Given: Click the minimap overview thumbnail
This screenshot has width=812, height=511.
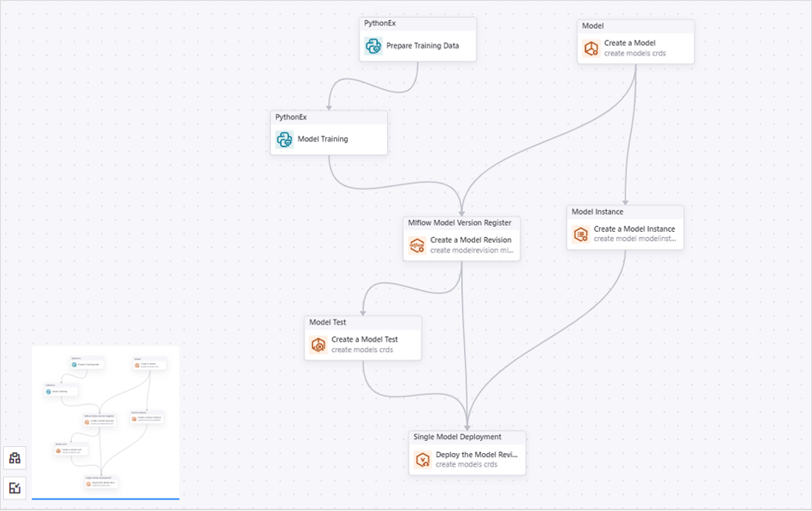Looking at the screenshot, I should point(105,421).
